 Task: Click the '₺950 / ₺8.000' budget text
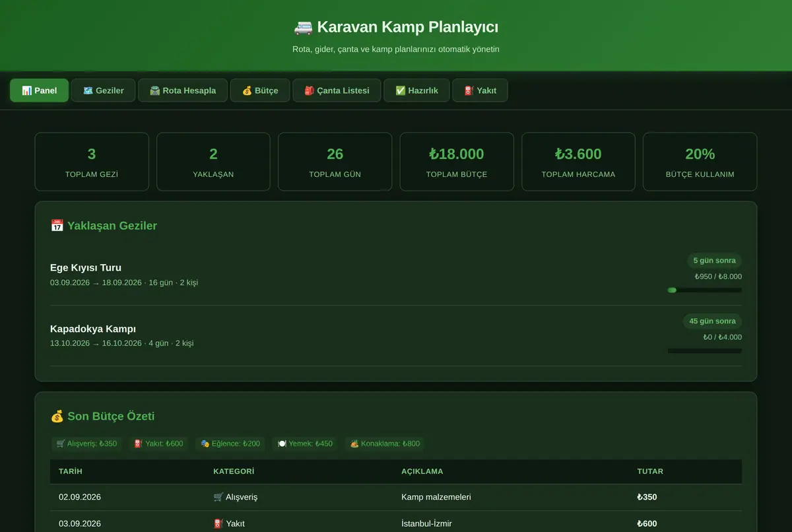(718, 277)
